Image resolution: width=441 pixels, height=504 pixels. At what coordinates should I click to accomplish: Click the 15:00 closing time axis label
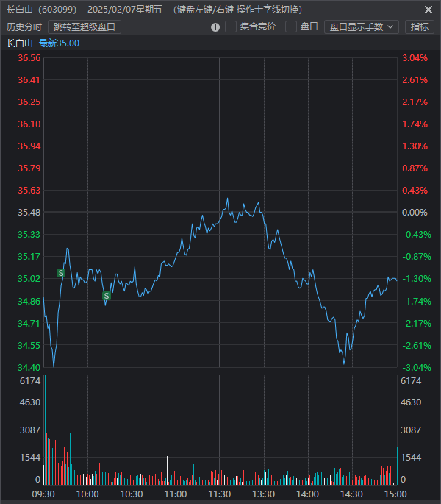tap(395, 494)
